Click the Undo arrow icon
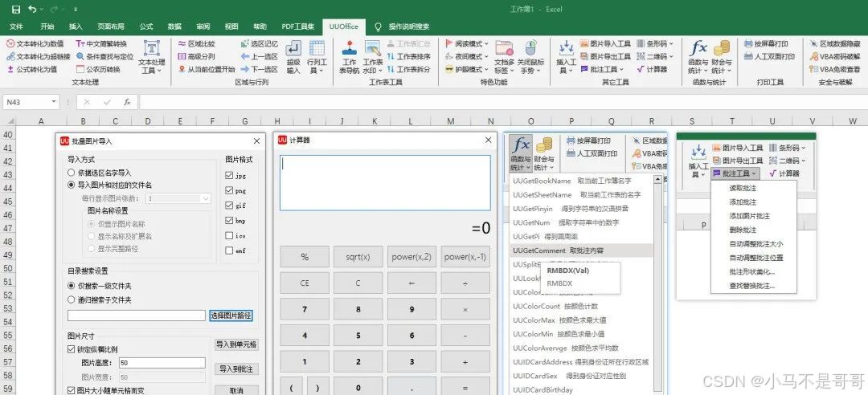The width and height of the screenshot is (868, 395). coord(32,10)
